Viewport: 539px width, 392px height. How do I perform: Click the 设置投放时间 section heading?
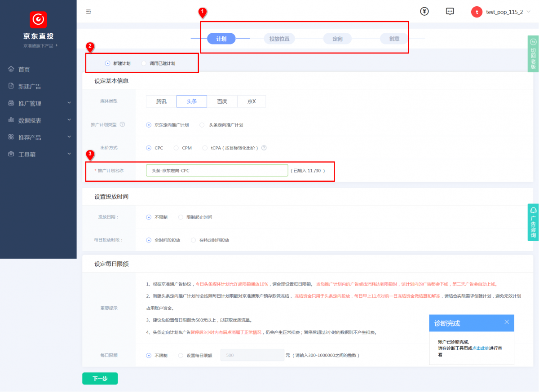click(x=111, y=197)
